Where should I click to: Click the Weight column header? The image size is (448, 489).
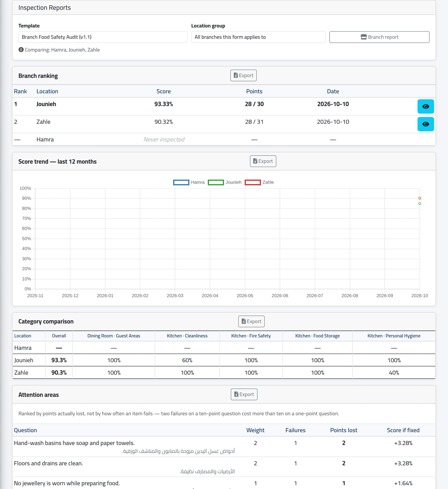coord(255,430)
